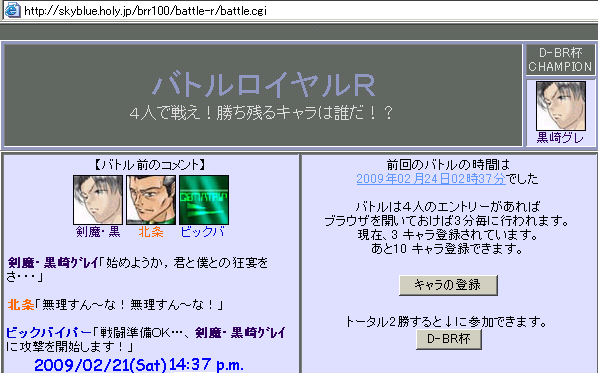Open the 剣魔・黒 name link
The width and height of the screenshot is (598, 373).
98,232
